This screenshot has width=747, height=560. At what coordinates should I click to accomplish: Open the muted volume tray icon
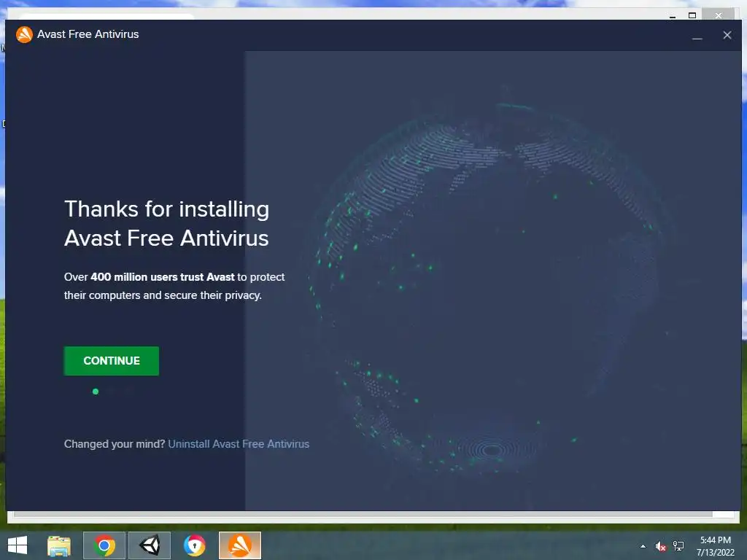coord(660,546)
